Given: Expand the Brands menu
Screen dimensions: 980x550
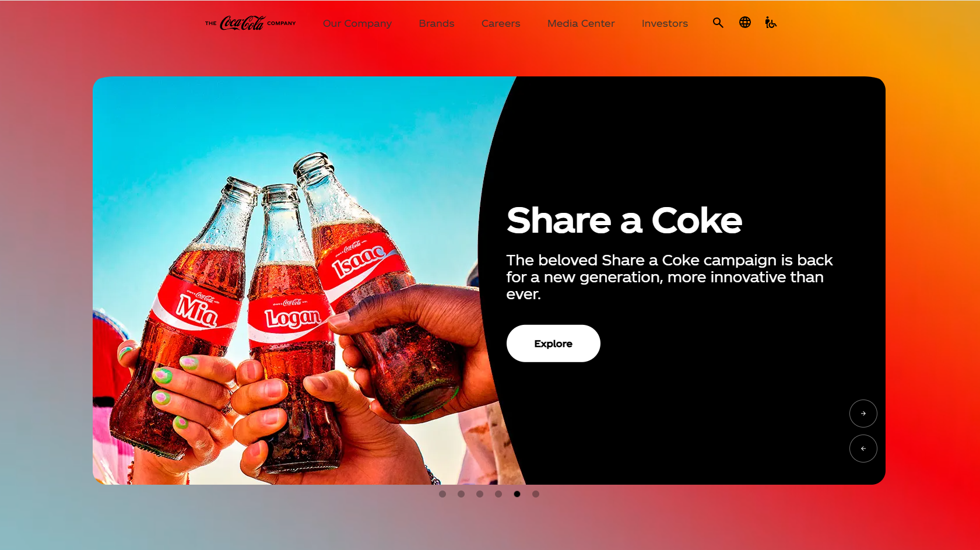Looking at the screenshot, I should click(437, 23).
